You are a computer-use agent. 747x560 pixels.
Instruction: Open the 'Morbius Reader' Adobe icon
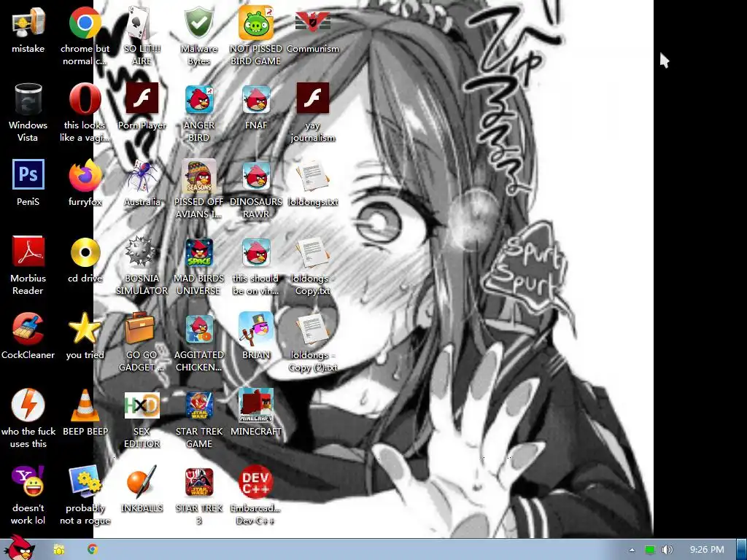(x=28, y=252)
